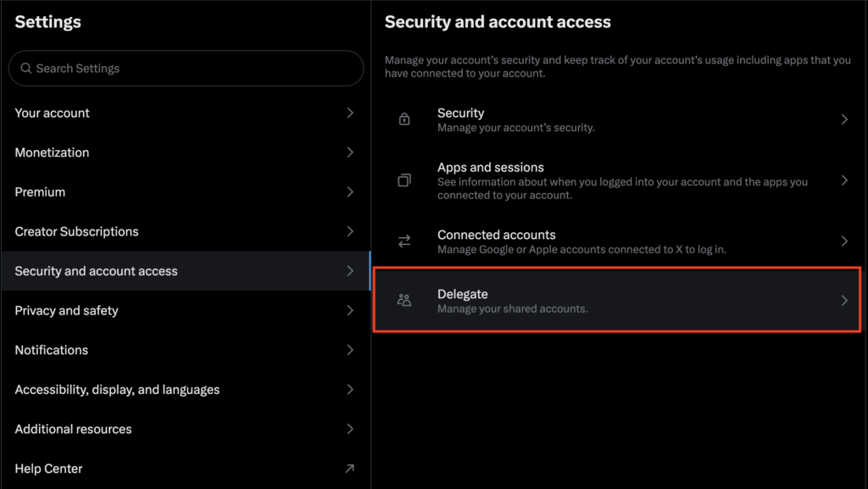Screen dimensions: 868x489
Task: Expand the Your account chevron
Action: (x=350, y=113)
